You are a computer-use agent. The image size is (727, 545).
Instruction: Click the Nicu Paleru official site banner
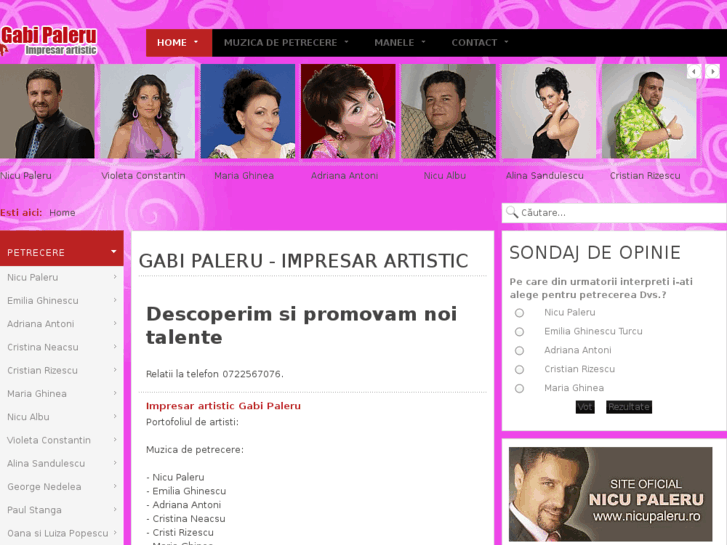tap(610, 494)
